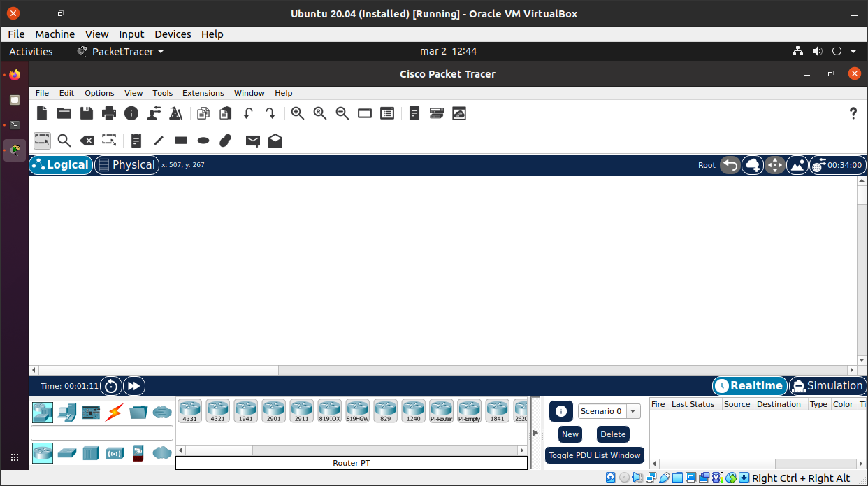Open the Scenario 0 dropdown
Screen dimensions: 868x486
point(633,411)
